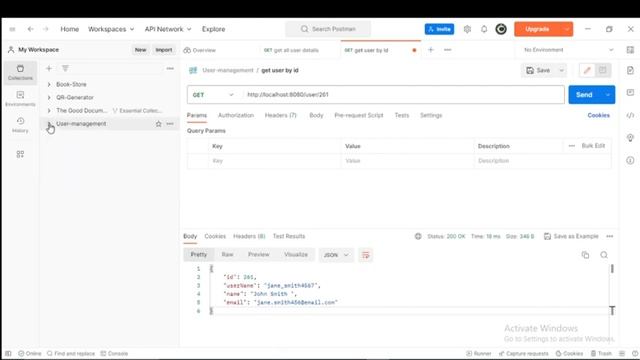Open the Pre-request Script tab
Screen dimensions: 640x360
(x=359, y=116)
